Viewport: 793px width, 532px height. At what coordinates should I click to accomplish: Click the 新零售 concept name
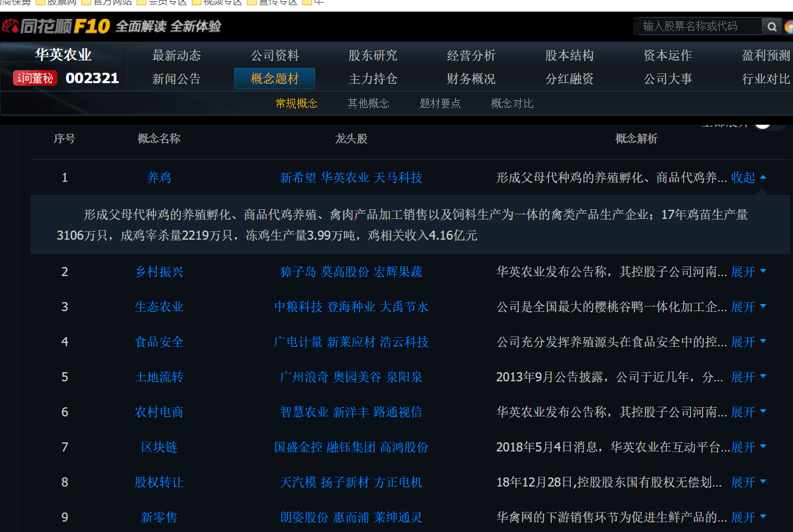coord(159,517)
